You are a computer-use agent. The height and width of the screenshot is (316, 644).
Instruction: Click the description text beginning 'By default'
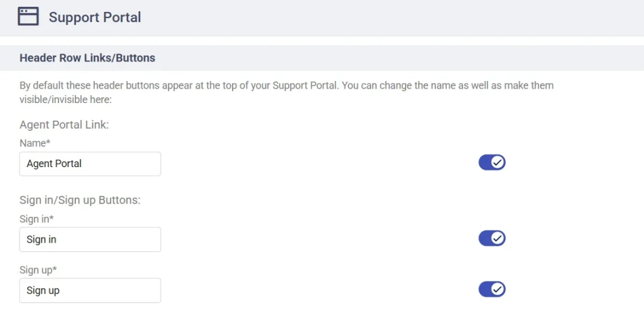click(x=287, y=93)
